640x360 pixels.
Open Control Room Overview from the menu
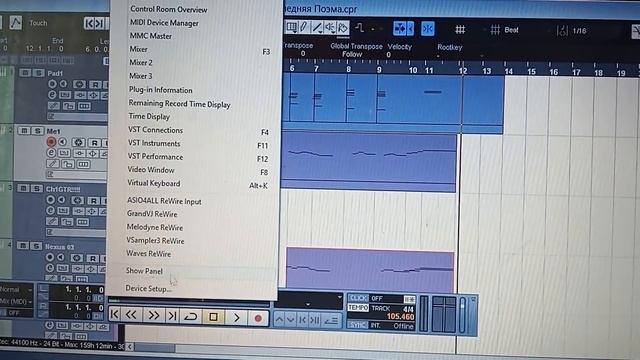[169, 9]
